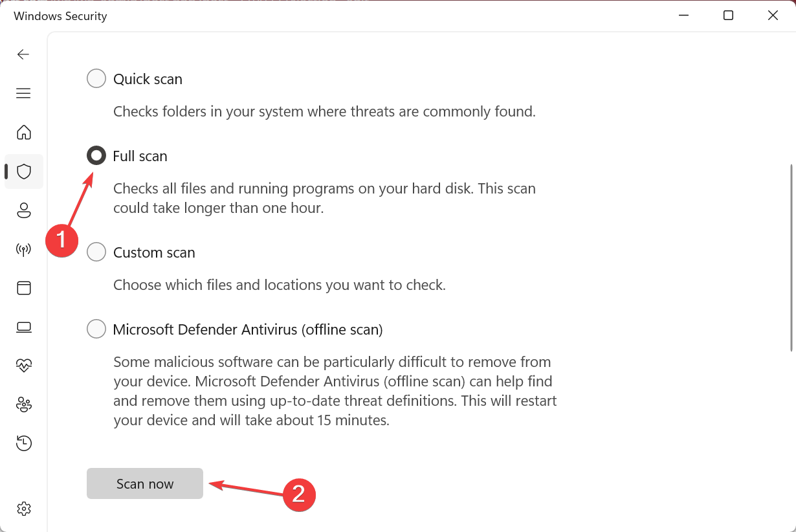
Task: Open Family options icon
Action: tap(24, 405)
